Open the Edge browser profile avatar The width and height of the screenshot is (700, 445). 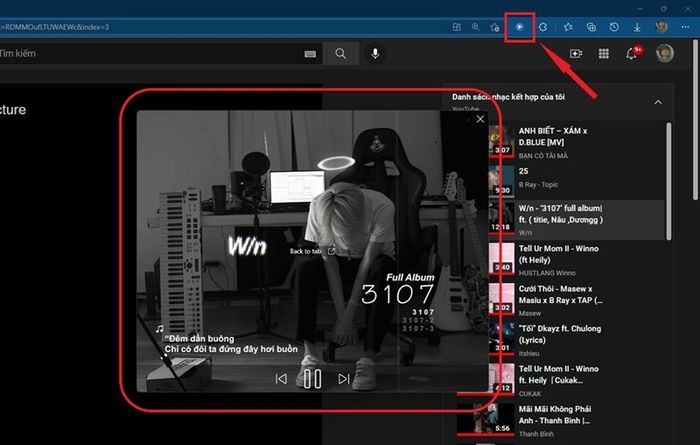661,27
